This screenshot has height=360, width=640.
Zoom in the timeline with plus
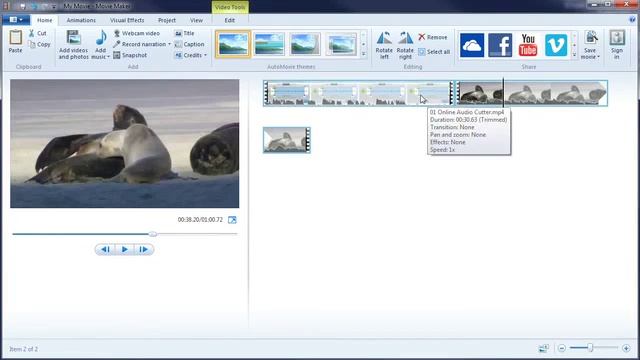(626, 348)
